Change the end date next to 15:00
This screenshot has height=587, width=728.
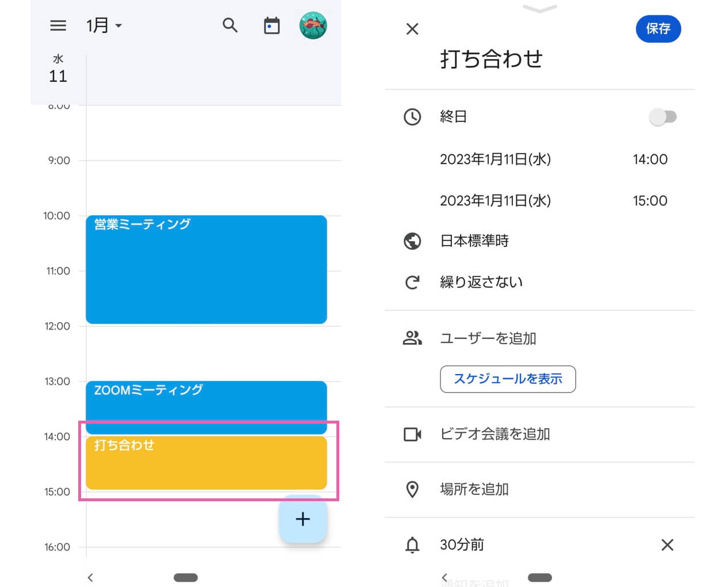pyautogui.click(x=495, y=201)
